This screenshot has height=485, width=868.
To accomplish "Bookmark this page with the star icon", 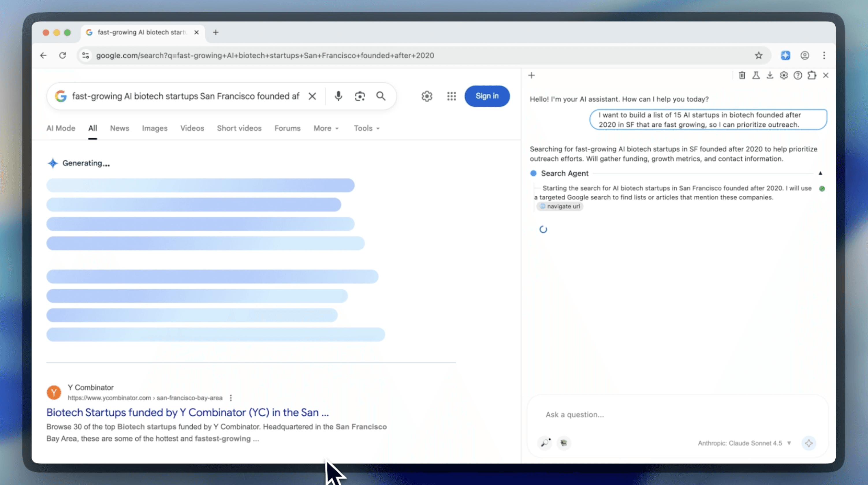I will coord(759,55).
